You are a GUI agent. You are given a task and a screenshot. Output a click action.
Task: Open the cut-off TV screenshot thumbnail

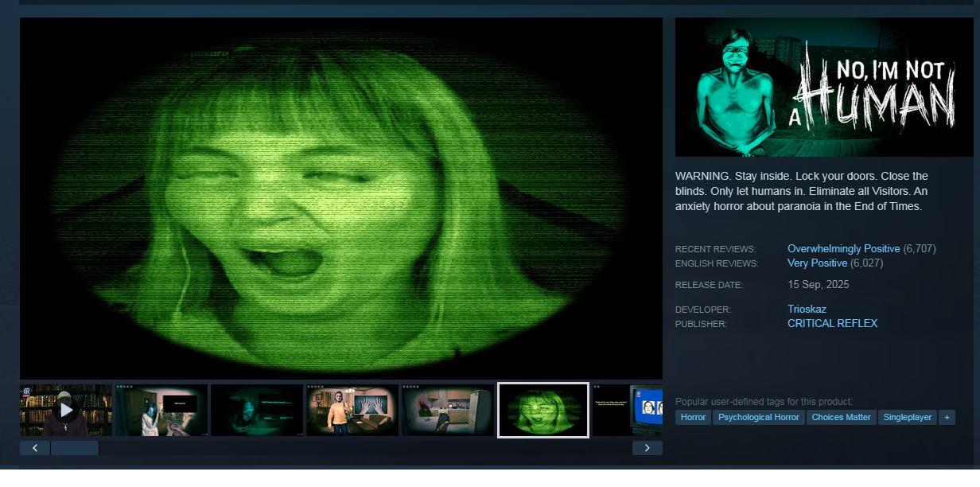point(628,410)
